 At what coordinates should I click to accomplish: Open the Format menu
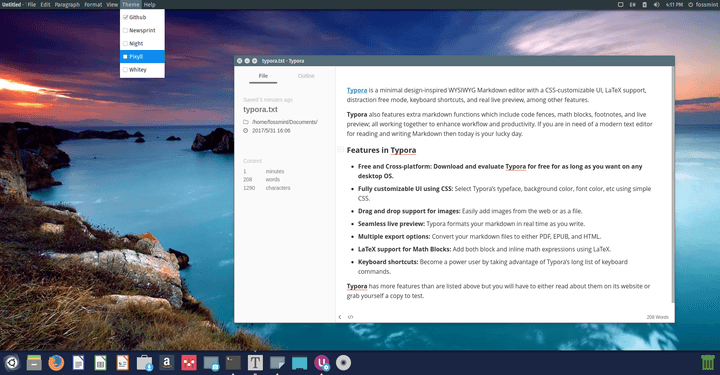[93, 5]
